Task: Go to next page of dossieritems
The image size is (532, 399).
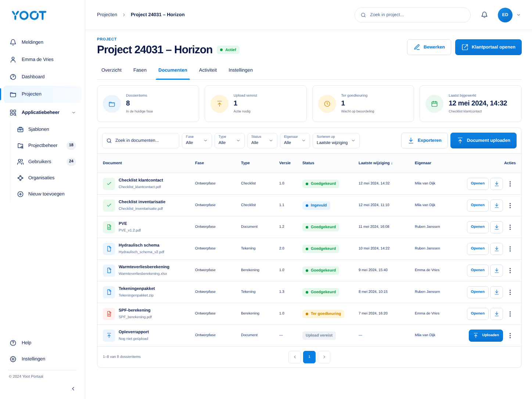Action: (324, 357)
